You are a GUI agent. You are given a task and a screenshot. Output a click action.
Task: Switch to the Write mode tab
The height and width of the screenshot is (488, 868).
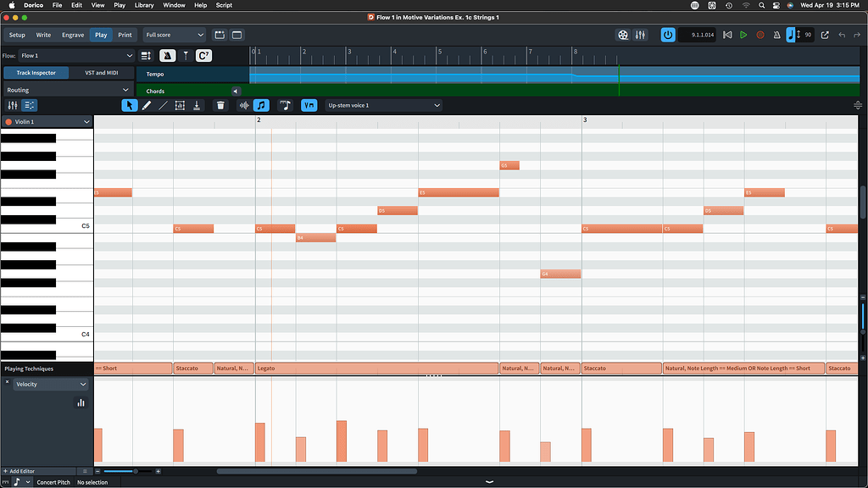point(43,35)
